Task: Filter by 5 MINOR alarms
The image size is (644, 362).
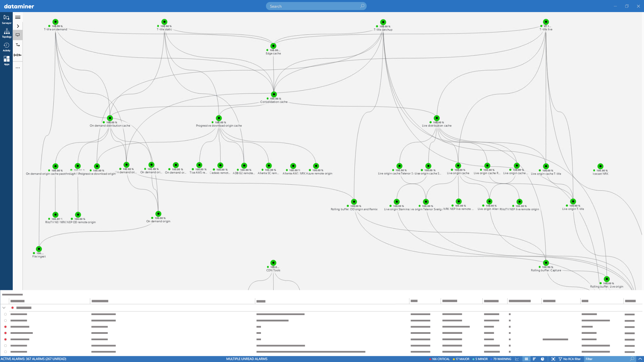Action: (x=480, y=359)
